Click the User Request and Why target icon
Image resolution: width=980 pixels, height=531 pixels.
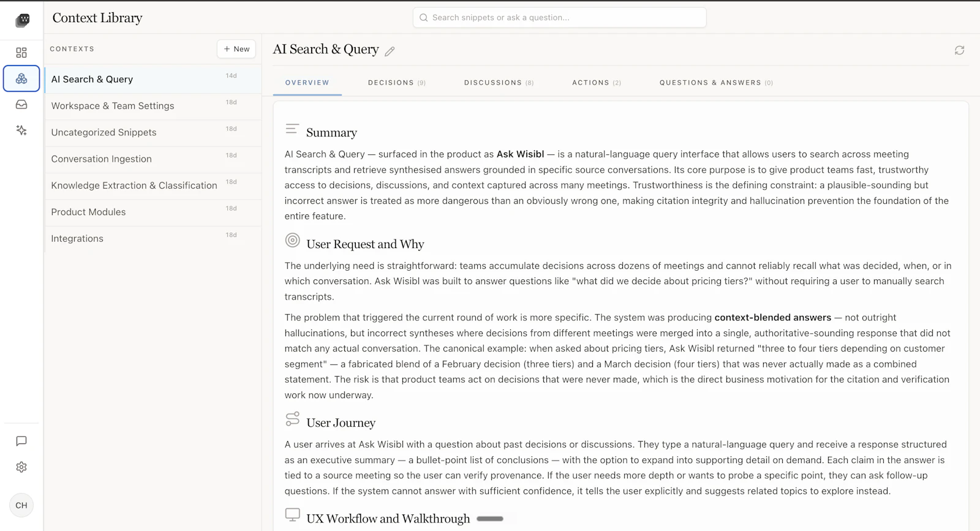point(293,240)
